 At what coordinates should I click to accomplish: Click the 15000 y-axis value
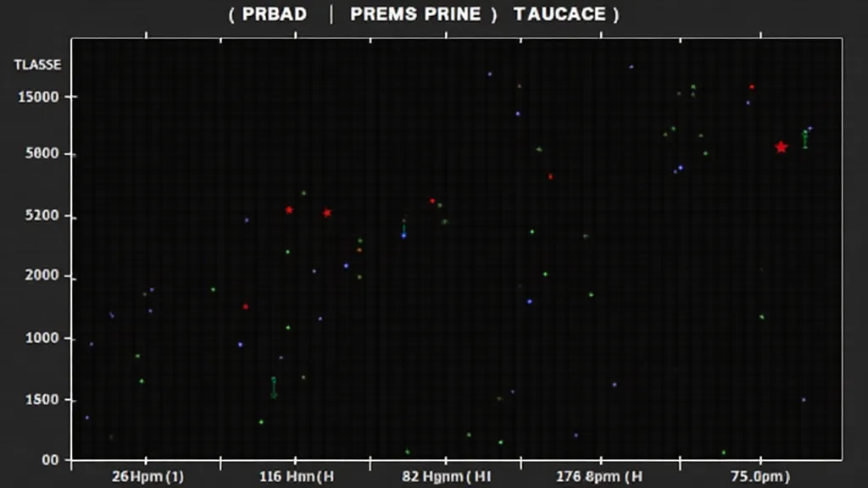pos(38,97)
